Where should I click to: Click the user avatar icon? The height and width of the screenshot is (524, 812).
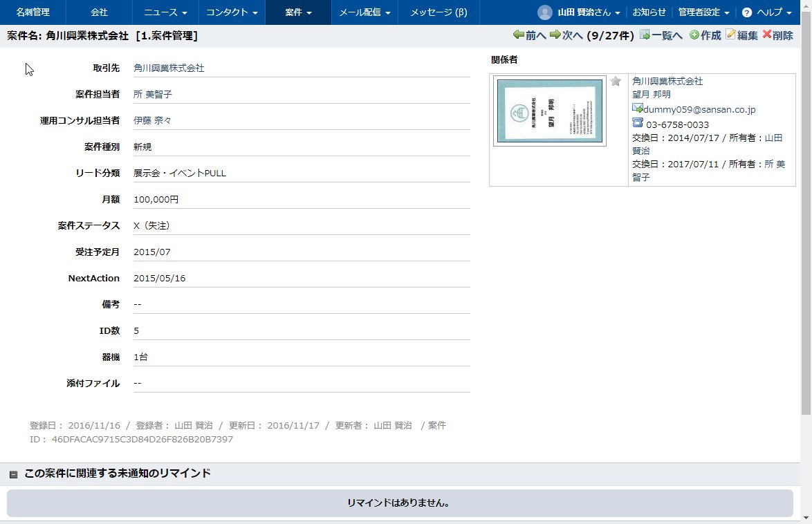545,12
